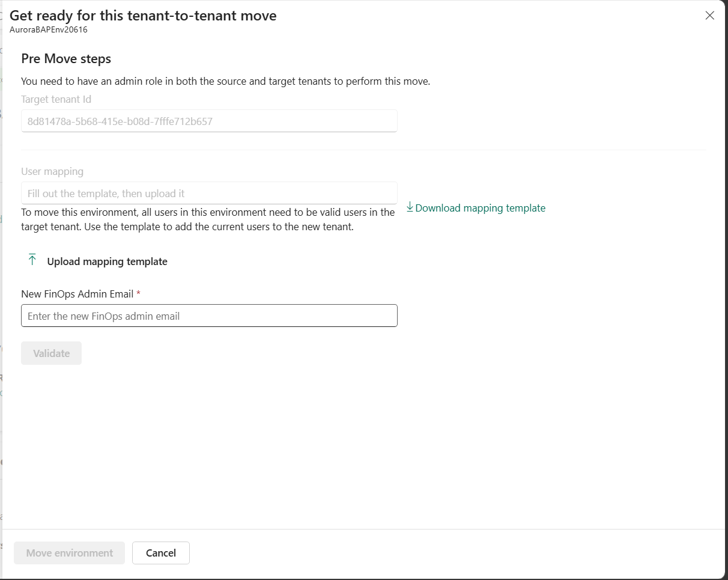Click the dialog title text
728x580 pixels.
tap(143, 16)
